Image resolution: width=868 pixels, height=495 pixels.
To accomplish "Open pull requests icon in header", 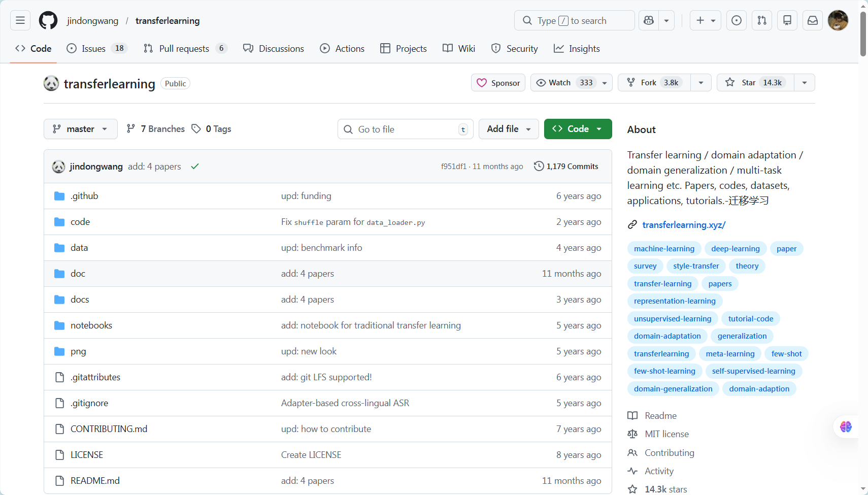I will [x=762, y=20].
